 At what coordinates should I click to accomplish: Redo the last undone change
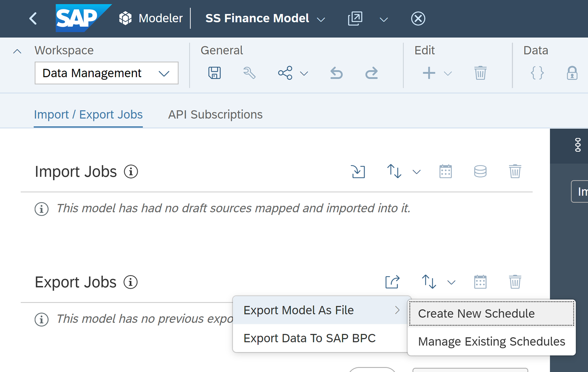(x=372, y=73)
